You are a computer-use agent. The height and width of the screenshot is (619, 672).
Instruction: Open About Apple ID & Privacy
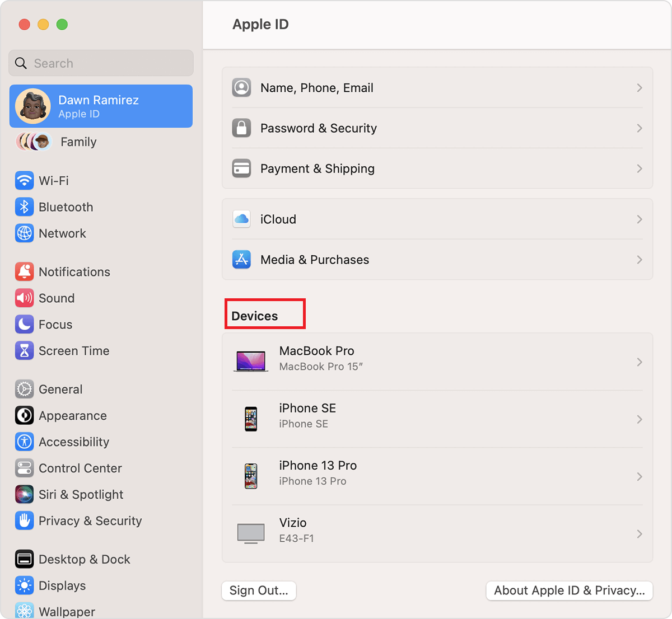570,590
